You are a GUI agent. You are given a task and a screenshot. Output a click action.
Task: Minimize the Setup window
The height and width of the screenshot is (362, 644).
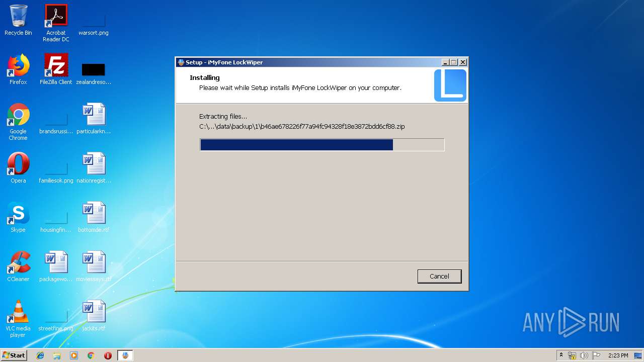445,62
